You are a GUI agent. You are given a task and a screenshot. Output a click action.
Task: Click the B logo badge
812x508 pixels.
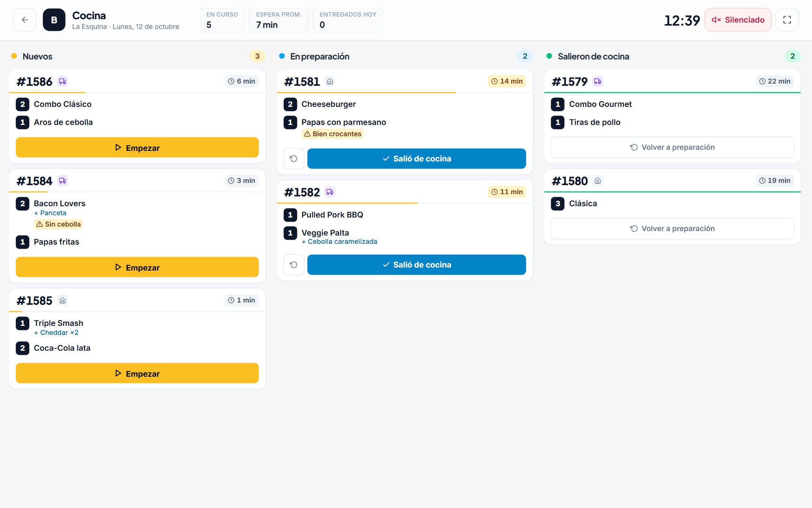coord(54,20)
